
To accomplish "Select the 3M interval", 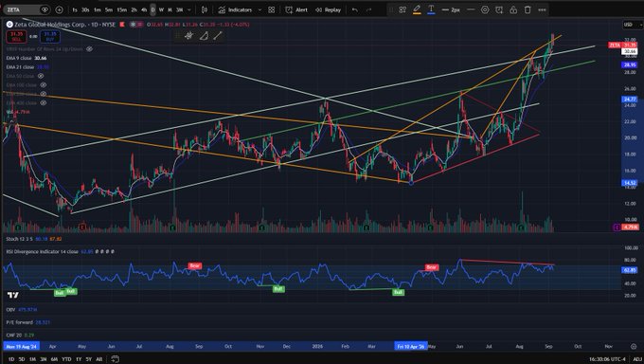I will click(x=180, y=9).
